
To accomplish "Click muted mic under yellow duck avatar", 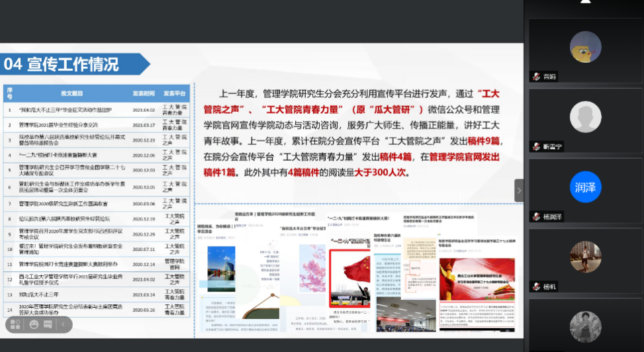I will (536, 76).
